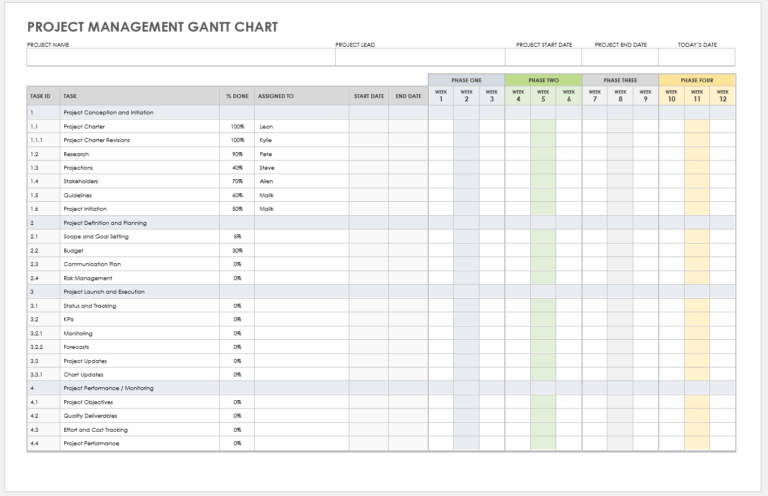
Task: Click the Monitoring task cell
Action: pos(140,333)
